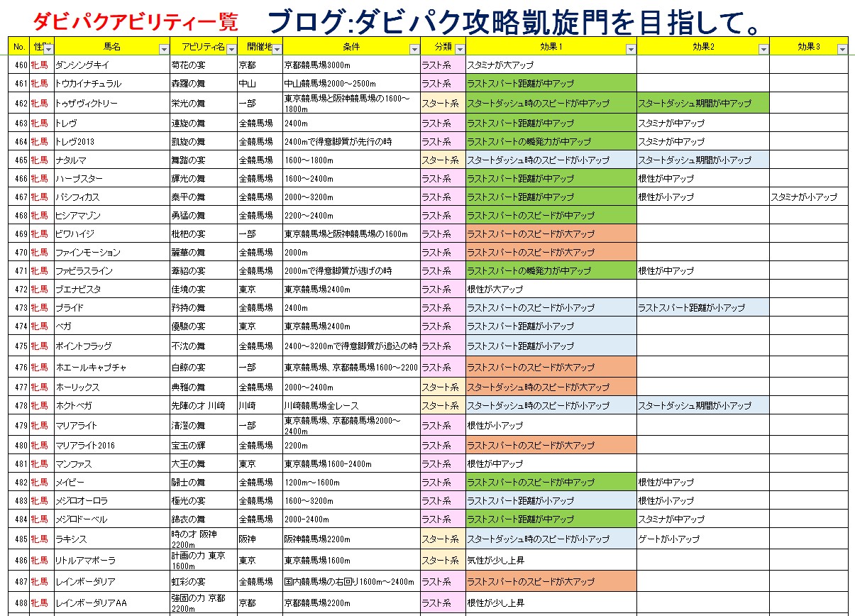The width and height of the screenshot is (855, 616).
Task: Open the 性別 column filter dropdown
Action: (48, 50)
